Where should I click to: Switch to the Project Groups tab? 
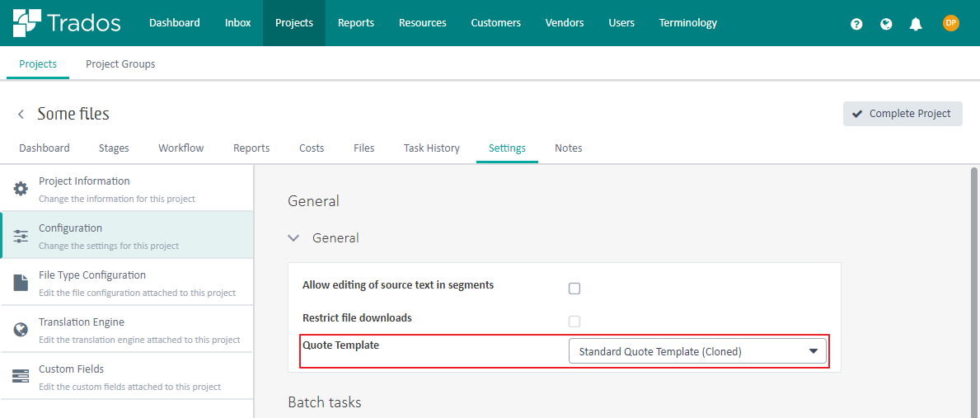click(x=120, y=63)
